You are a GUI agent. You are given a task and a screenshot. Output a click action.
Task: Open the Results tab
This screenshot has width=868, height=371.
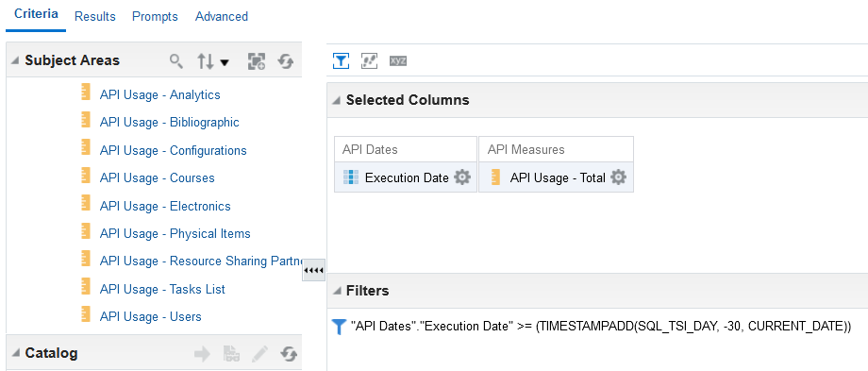pos(95,17)
